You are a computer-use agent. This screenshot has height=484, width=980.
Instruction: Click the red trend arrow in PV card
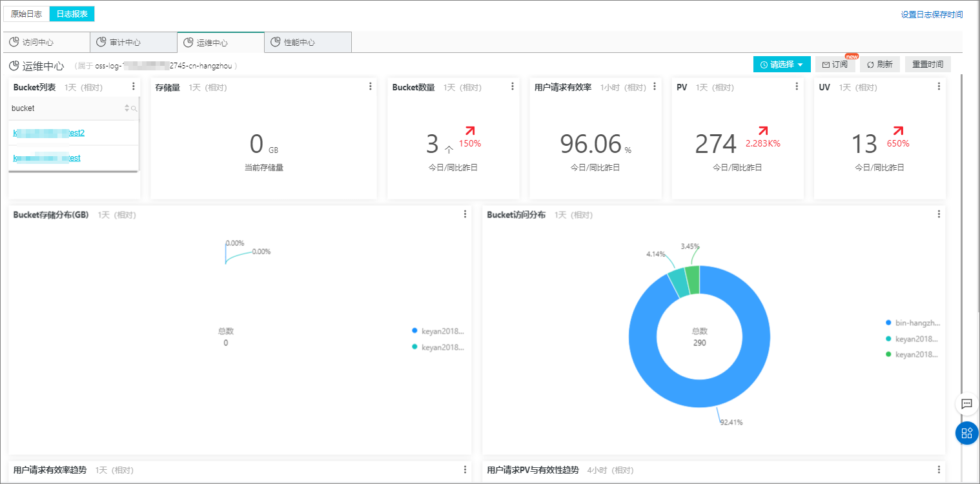click(763, 131)
